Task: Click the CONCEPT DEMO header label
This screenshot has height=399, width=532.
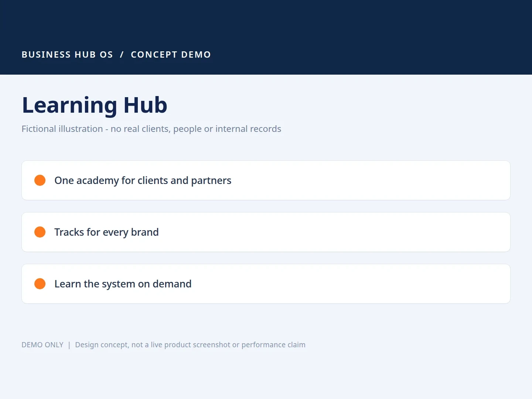Action: pyautogui.click(x=171, y=55)
